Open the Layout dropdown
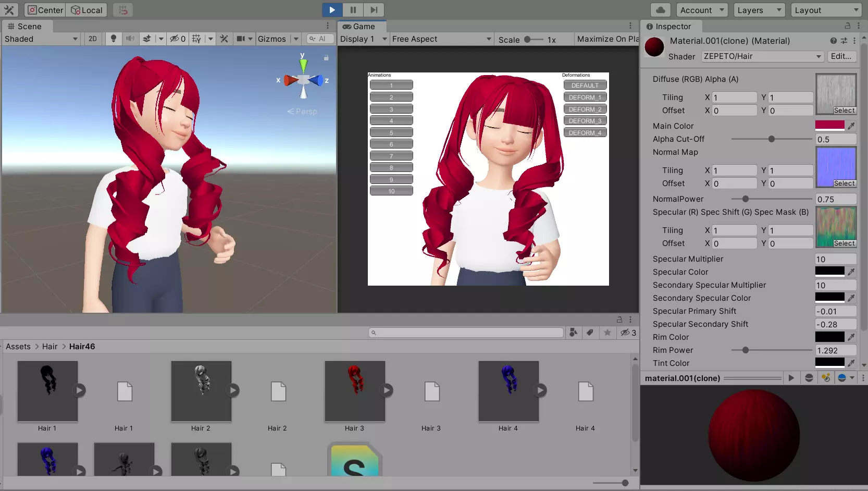The height and width of the screenshot is (491, 868). (x=826, y=10)
